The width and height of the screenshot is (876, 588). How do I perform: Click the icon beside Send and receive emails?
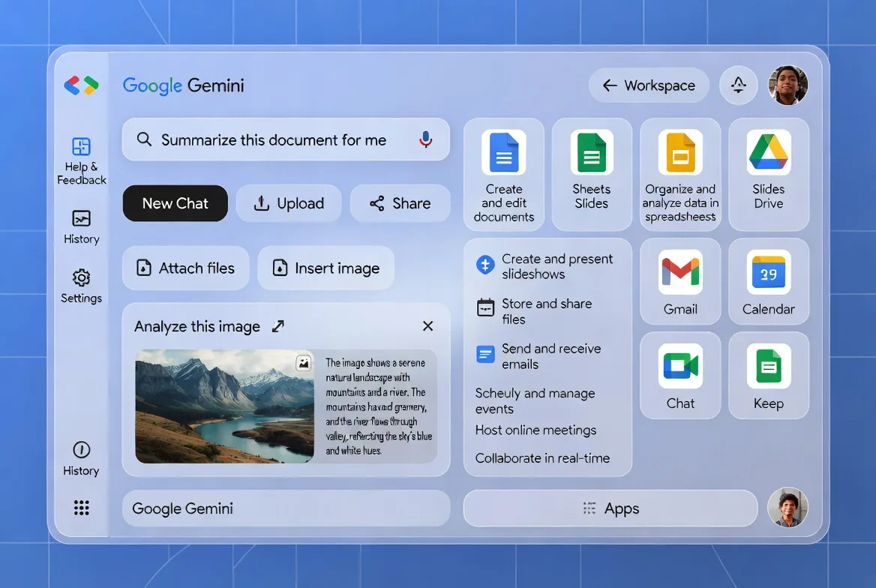tap(485, 354)
